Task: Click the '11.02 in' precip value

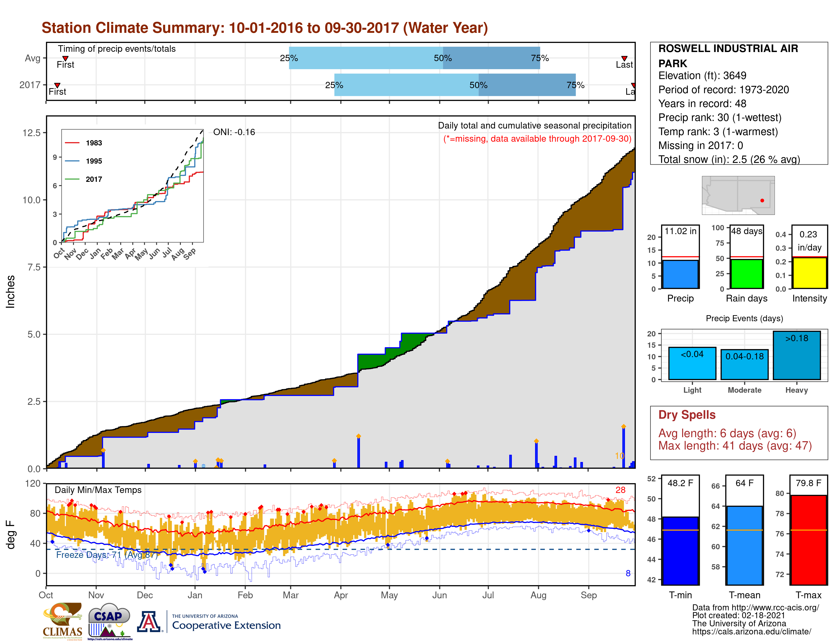Action: point(681,231)
